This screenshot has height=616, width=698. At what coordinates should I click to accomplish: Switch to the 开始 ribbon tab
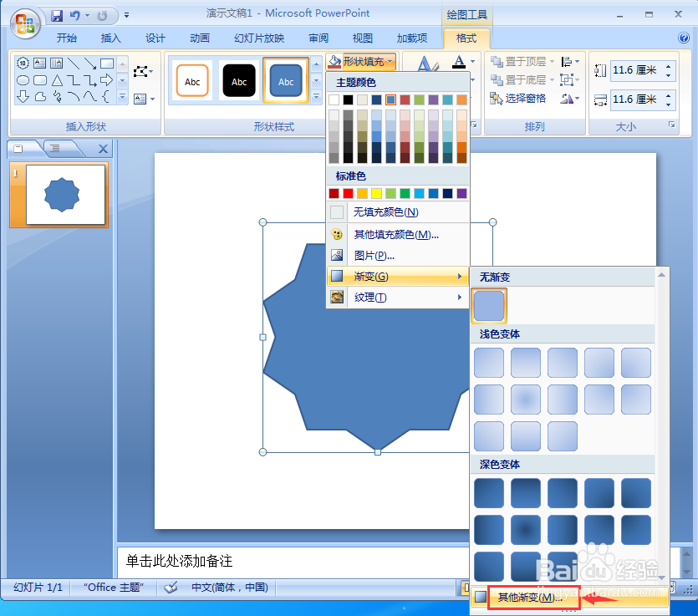(66, 38)
